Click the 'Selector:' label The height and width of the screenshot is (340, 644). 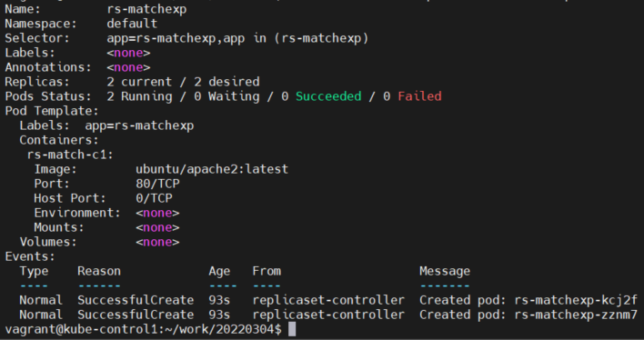click(x=37, y=38)
